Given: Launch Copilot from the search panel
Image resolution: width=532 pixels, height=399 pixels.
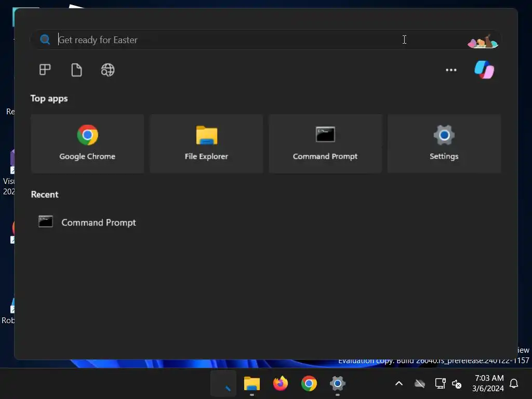Looking at the screenshot, I should tap(484, 70).
